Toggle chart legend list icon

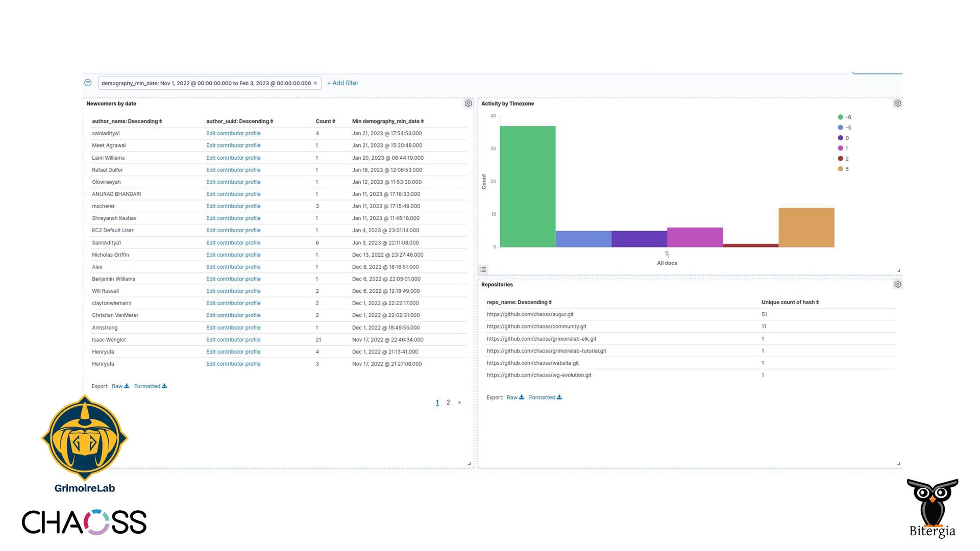pyautogui.click(x=483, y=270)
